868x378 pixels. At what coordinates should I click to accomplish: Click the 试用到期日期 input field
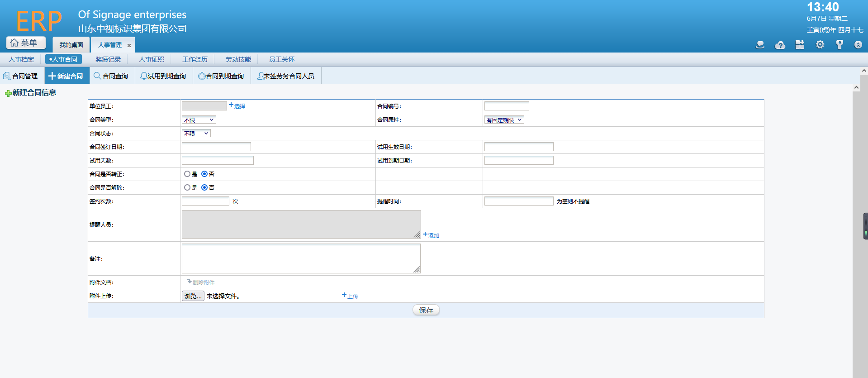519,160
